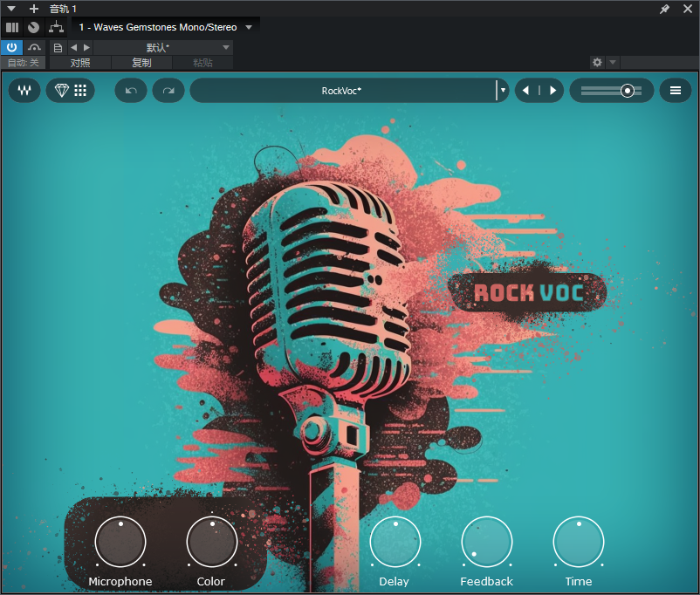Click the channel editor bars icon
The height and width of the screenshot is (595, 700).
point(12,27)
